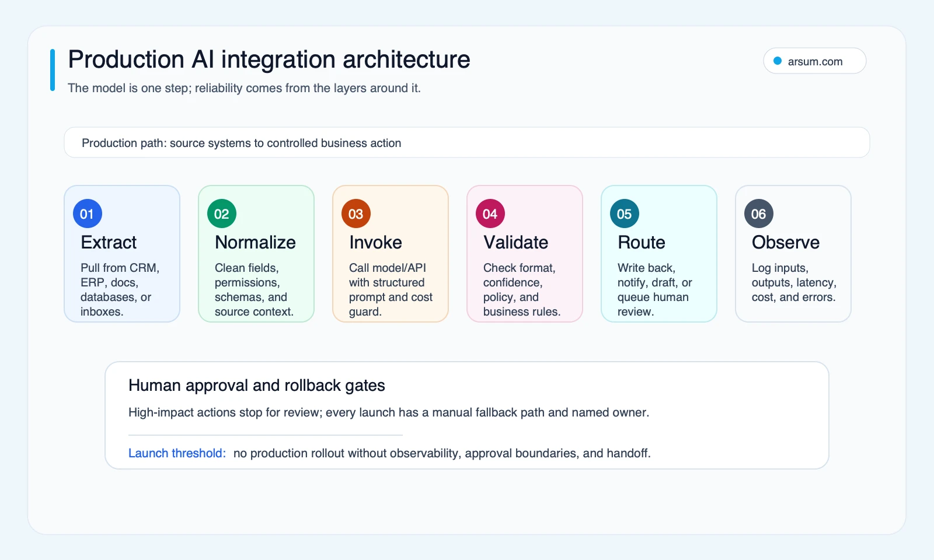The width and height of the screenshot is (934, 560).
Task: Click subtitle 'The model is one step'
Action: 244,88
